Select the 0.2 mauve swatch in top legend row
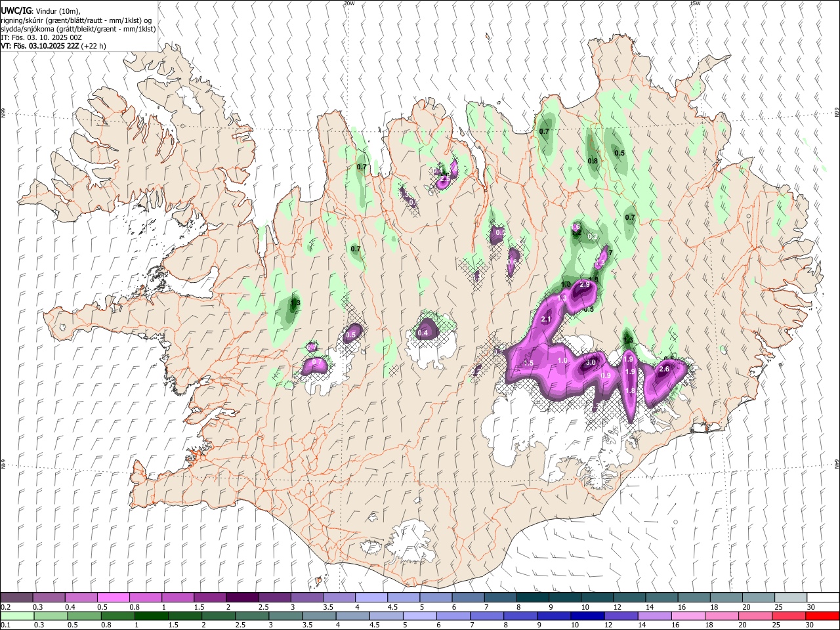The image size is (840, 630). point(16,598)
